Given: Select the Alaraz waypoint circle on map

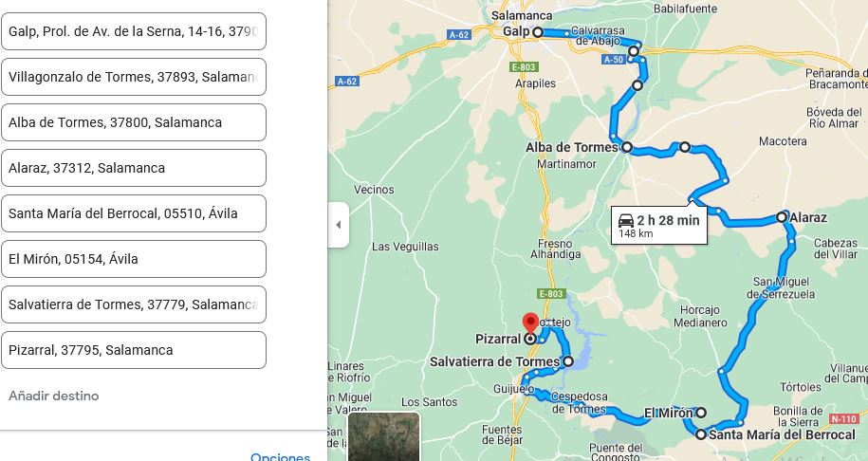Looking at the screenshot, I should 782,217.
